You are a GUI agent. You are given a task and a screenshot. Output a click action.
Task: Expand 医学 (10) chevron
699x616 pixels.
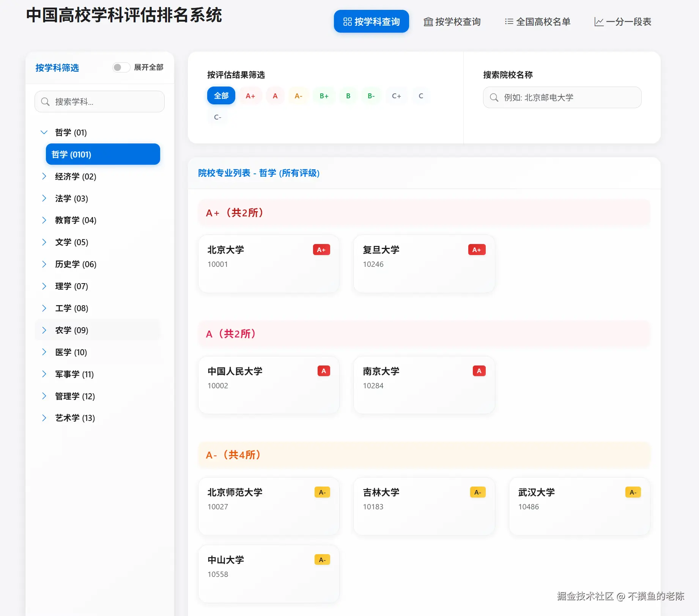click(44, 352)
